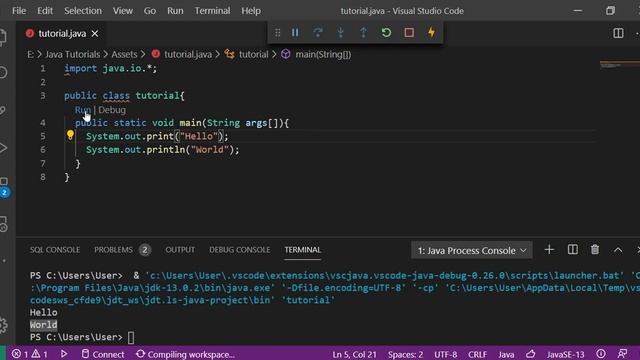Viewport: 640px width, 360px height.
Task: Show errors and warnings in status bar
Action: [x=30, y=354]
